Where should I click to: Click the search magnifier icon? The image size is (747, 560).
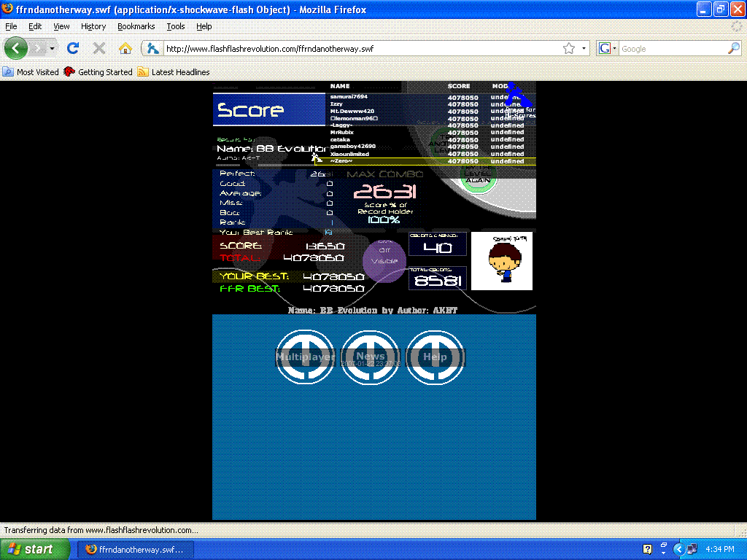pos(733,49)
